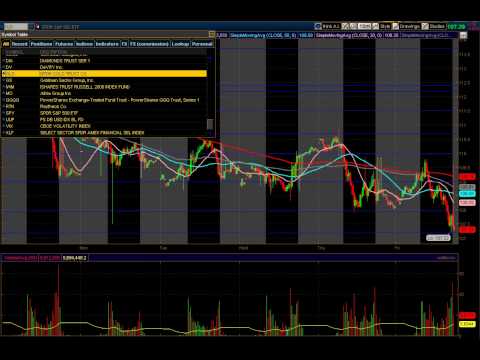The height and width of the screenshot is (360, 480).
Task: Click the 5,098,448.2 volume value
Action: [x=75, y=258]
